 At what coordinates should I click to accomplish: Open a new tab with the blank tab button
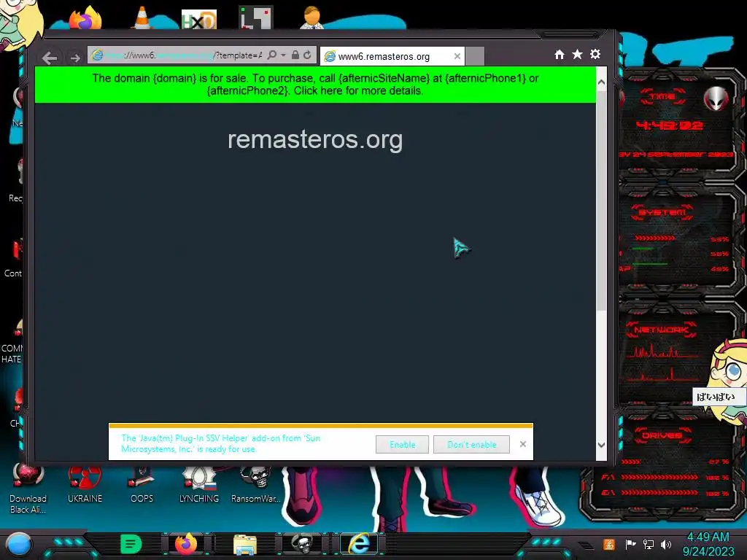click(474, 56)
